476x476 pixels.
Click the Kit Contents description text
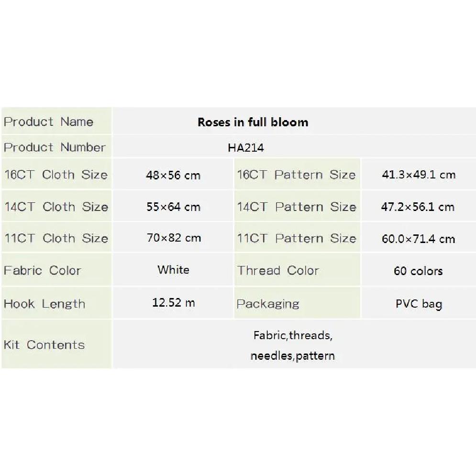pyautogui.click(x=293, y=345)
